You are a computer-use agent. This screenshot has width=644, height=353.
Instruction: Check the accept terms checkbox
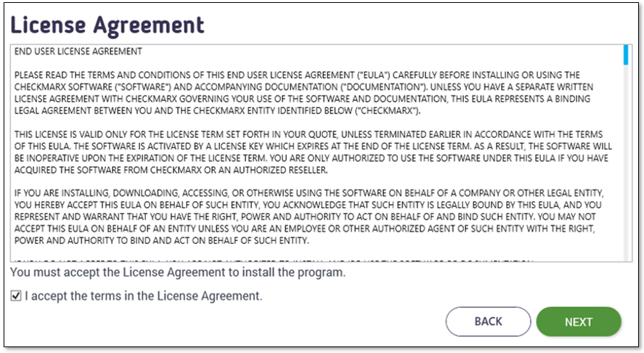(16, 296)
